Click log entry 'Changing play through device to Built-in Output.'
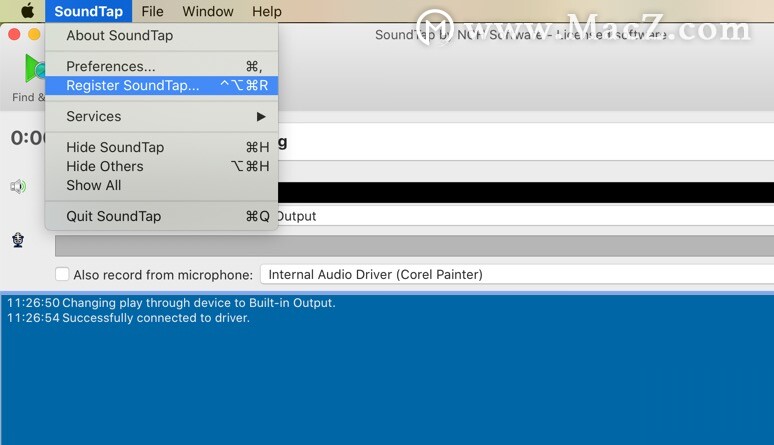The width and height of the screenshot is (774, 445). [x=198, y=303]
